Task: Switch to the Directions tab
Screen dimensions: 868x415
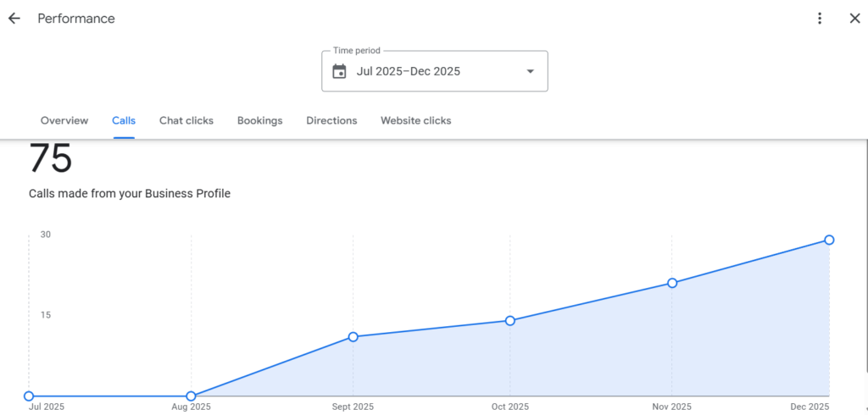Action: coord(331,120)
